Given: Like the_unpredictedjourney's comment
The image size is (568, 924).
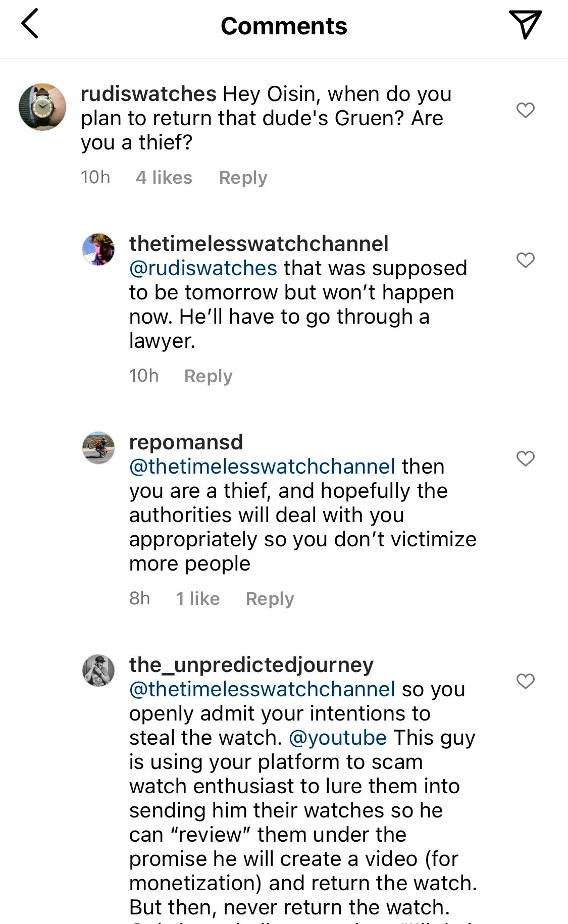Looking at the screenshot, I should click(x=525, y=681).
